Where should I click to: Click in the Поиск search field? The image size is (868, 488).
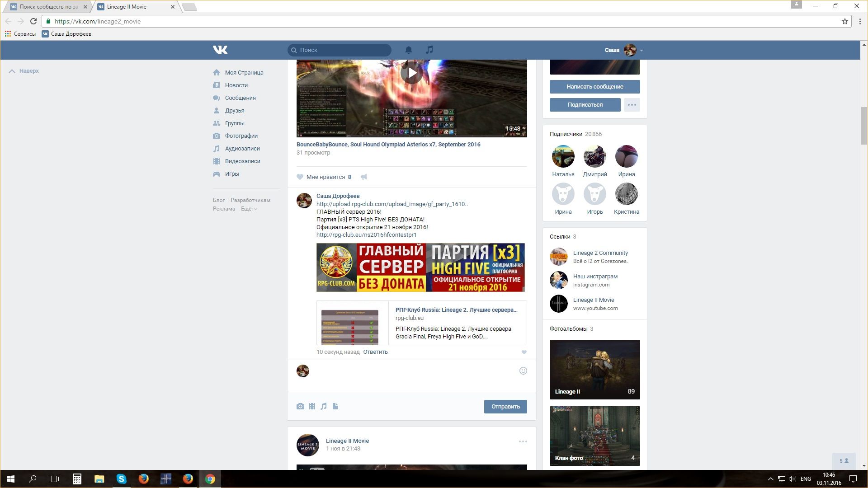340,50
